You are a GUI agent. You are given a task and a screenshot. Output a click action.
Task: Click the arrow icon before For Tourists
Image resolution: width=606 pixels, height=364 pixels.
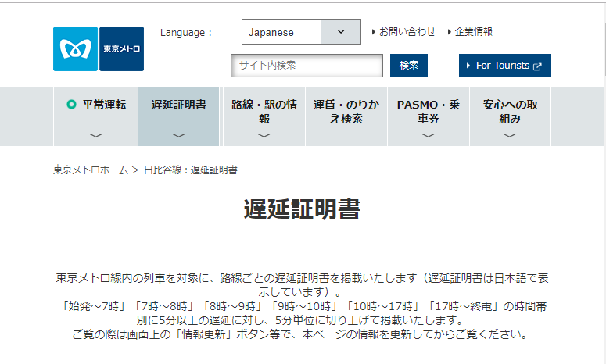468,66
